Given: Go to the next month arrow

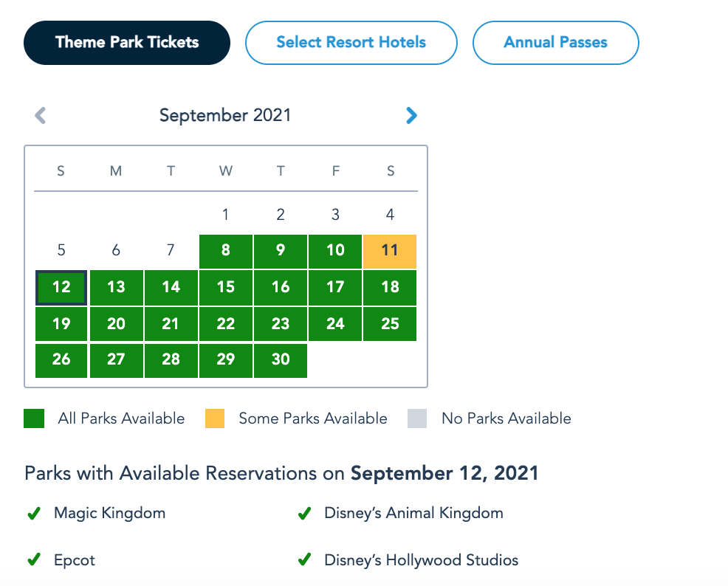Looking at the screenshot, I should click(411, 115).
